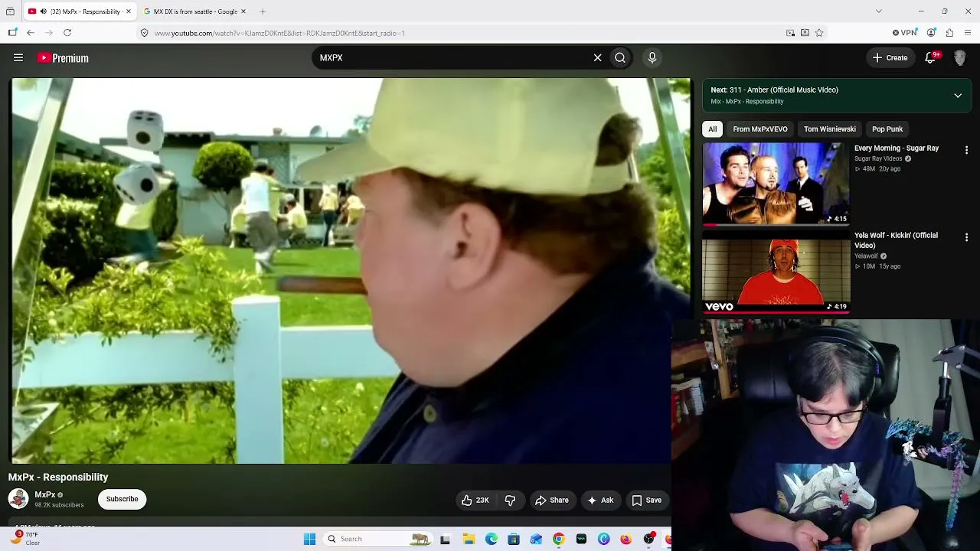
Task: Open YouTube notifications bell
Action: [x=931, y=57]
